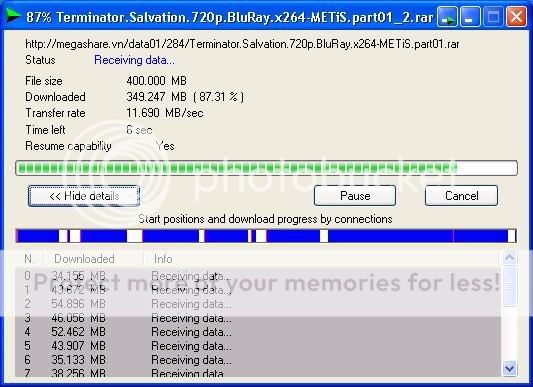Image resolution: width=533 pixels, height=387 pixels.
Task: Click the window title text showing 87%
Action: click(x=229, y=17)
